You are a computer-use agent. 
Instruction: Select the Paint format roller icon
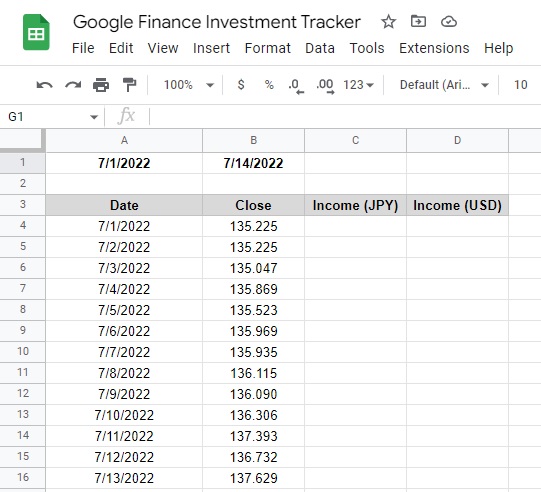[x=129, y=85]
